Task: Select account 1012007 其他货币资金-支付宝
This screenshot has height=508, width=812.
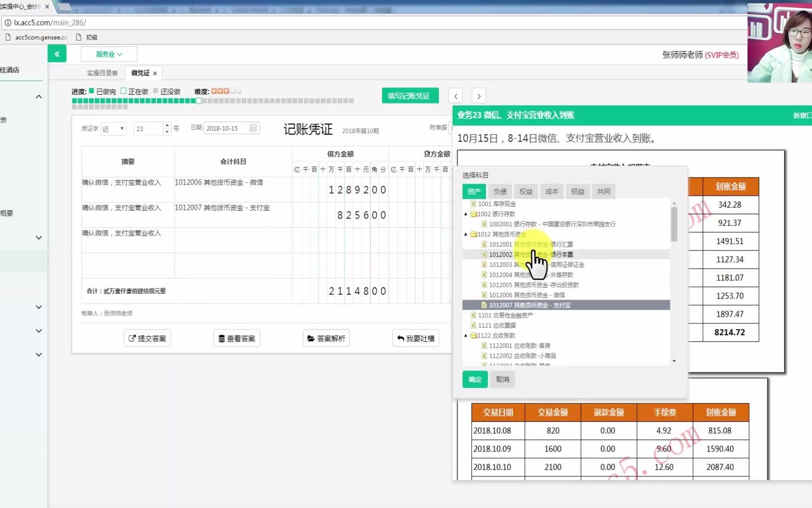Action: 532,305
